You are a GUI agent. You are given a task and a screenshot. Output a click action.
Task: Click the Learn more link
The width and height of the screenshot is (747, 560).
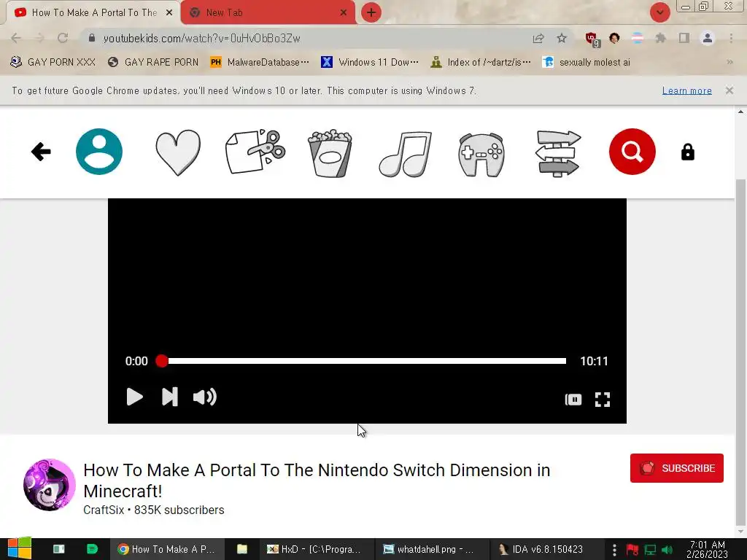click(687, 90)
